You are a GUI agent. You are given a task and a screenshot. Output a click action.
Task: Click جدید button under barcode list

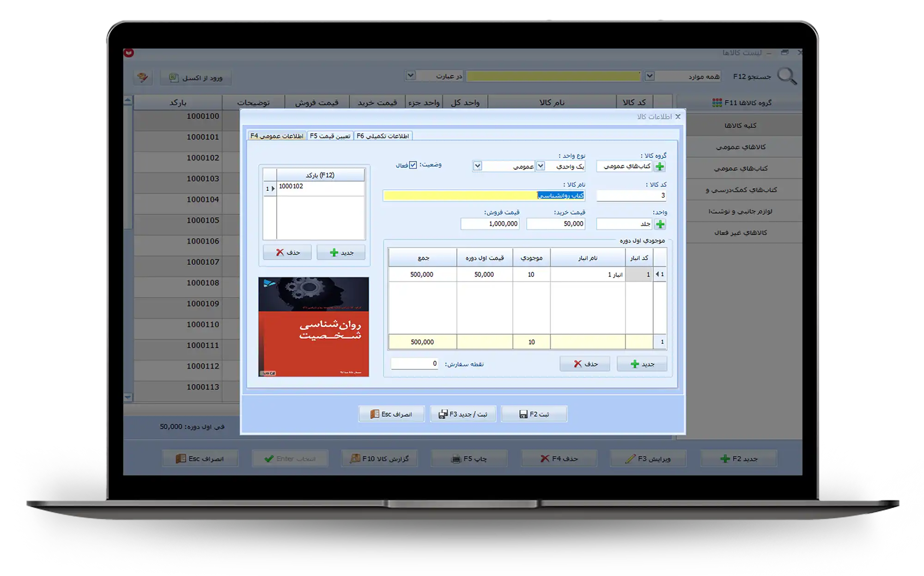(x=341, y=252)
